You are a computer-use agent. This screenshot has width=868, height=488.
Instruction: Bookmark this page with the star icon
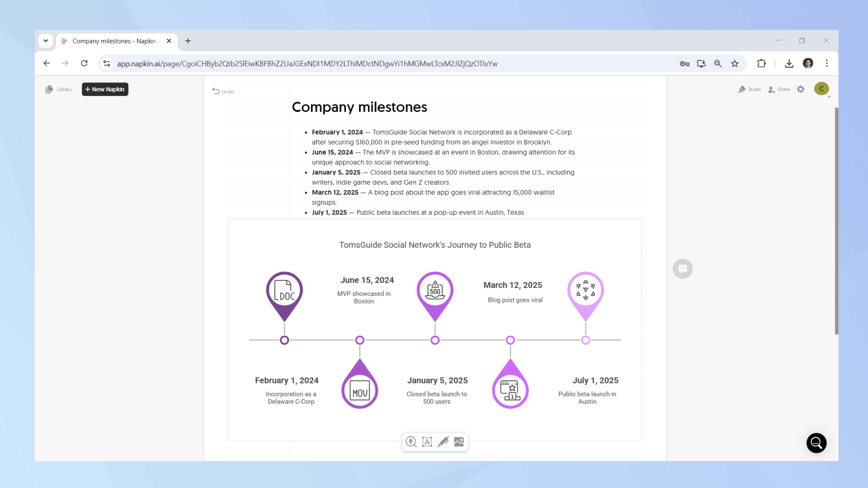point(735,64)
